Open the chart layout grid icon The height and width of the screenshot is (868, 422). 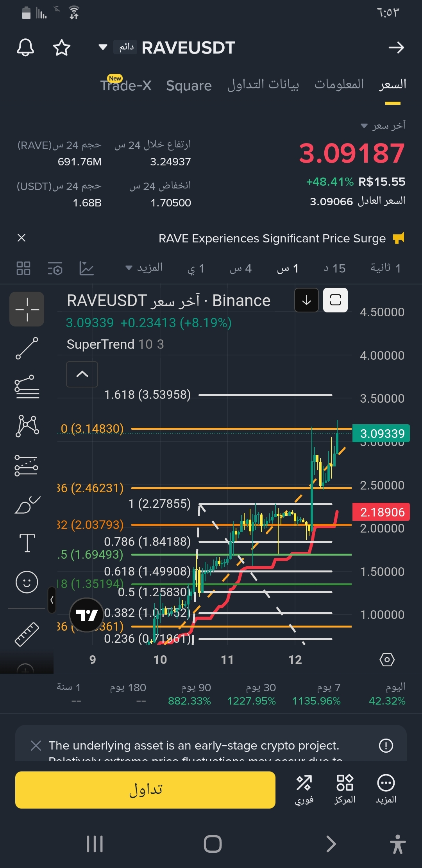(x=23, y=268)
